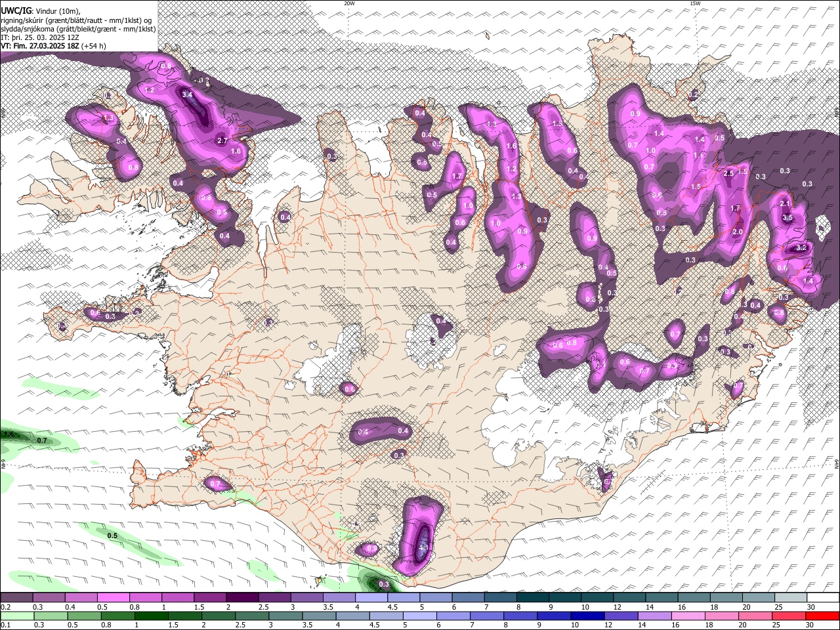
Task: Choose the palest green swatch between 0.1 and 0.3
Action: (17, 616)
